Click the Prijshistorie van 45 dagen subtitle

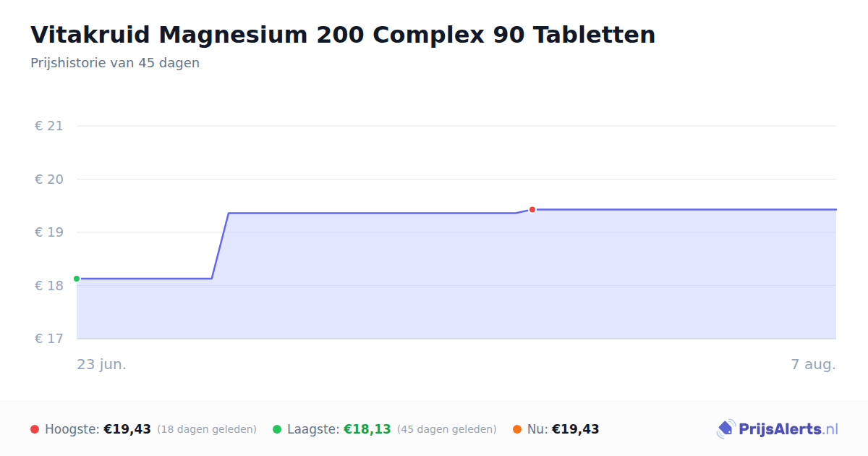[x=115, y=63]
